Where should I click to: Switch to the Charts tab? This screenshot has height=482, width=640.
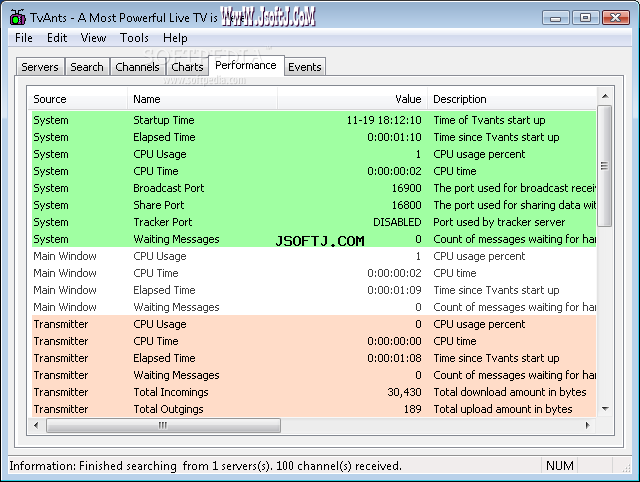click(187, 67)
